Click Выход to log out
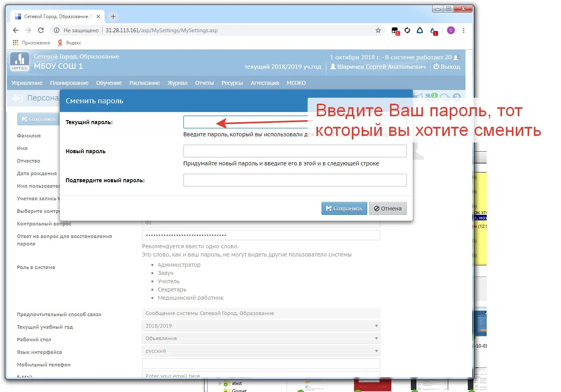 447,67
